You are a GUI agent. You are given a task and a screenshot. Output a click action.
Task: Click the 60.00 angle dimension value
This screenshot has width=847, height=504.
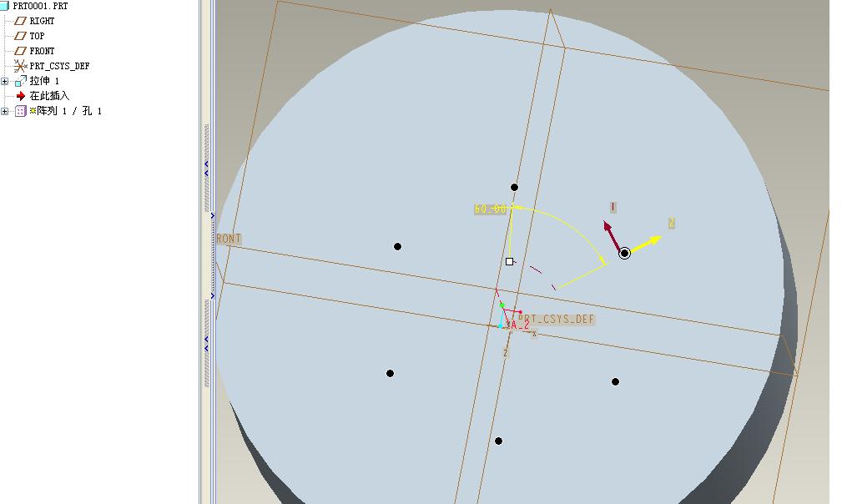tap(491, 209)
